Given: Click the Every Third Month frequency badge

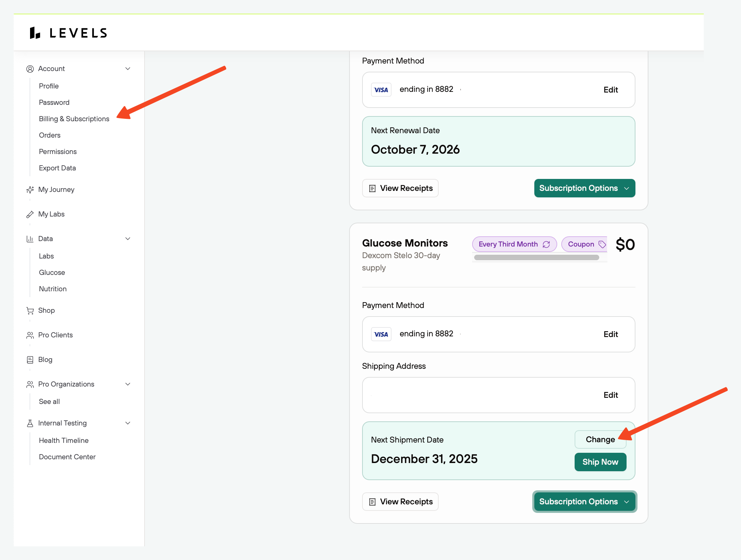Looking at the screenshot, I should 514,244.
